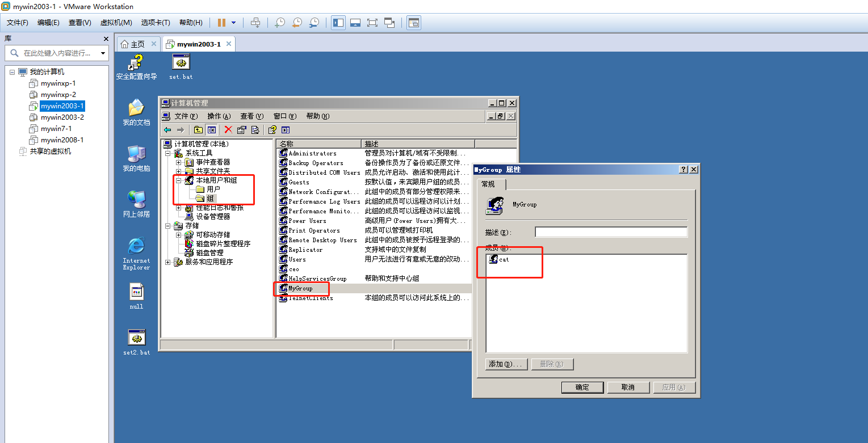Collapse the 本地用户和组 tree node
Image resolution: width=868 pixels, height=443 pixels.
[x=178, y=180]
